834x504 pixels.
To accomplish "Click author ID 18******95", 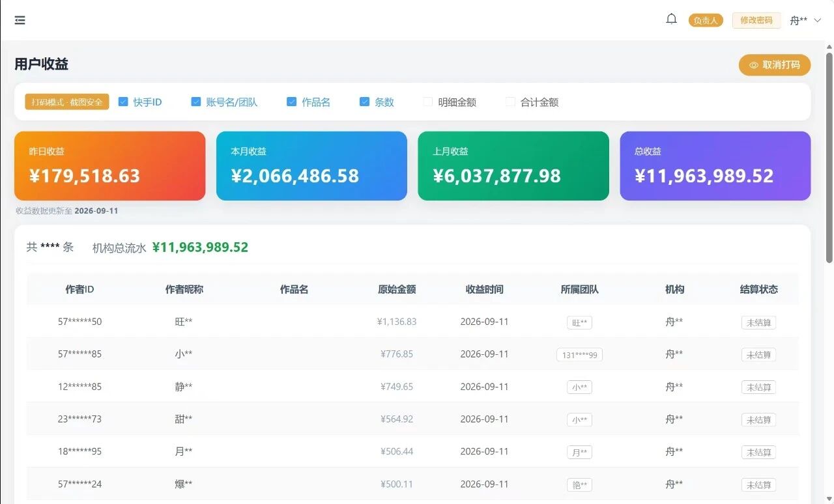I will point(80,452).
